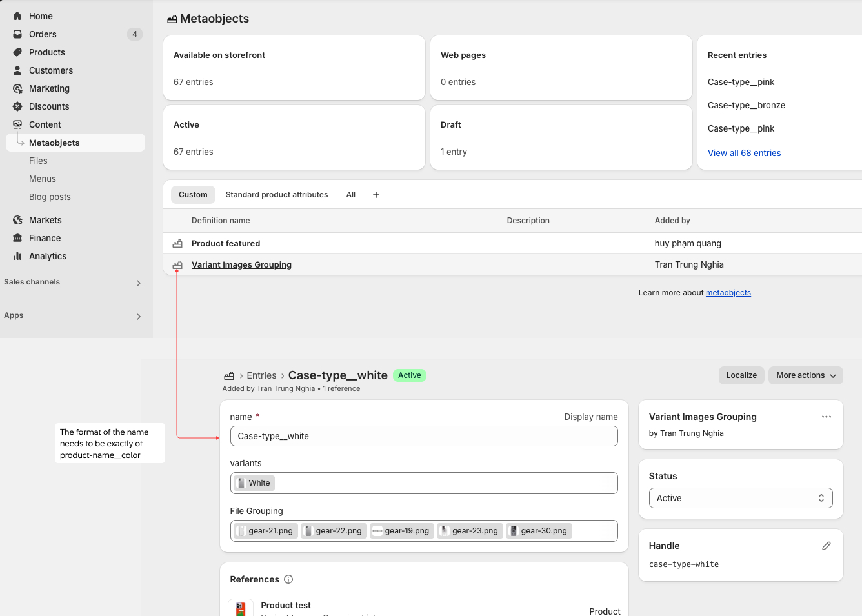The width and height of the screenshot is (862, 616).
Task: Click the References info icon
Action: pyautogui.click(x=288, y=579)
